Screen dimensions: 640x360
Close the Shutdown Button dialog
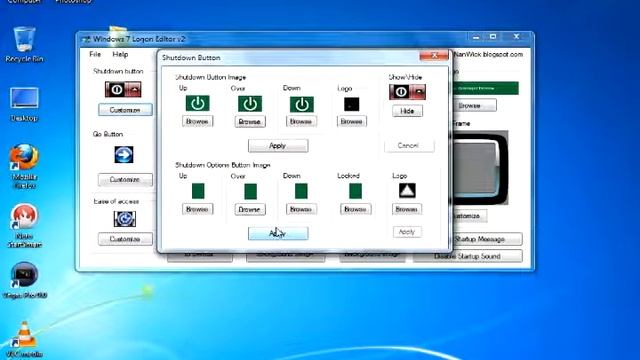[433, 56]
